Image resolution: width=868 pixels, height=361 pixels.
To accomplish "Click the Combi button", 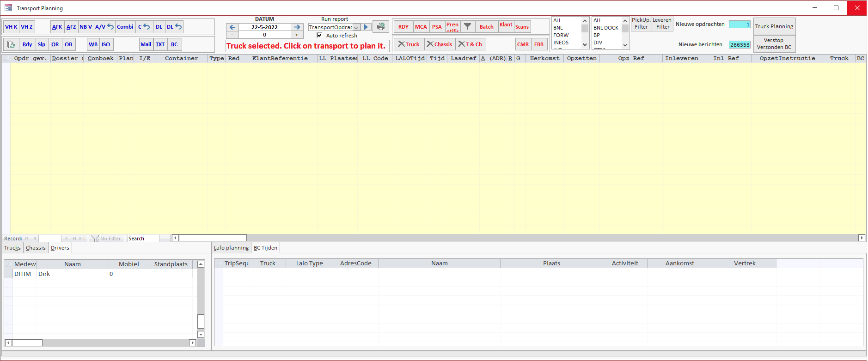I will click(125, 27).
